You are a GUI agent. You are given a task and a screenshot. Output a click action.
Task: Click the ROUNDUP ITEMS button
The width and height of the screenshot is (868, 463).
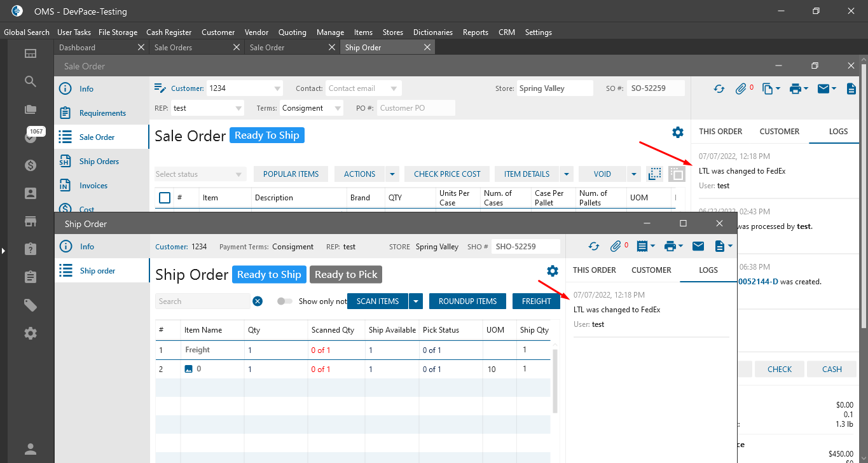click(468, 301)
